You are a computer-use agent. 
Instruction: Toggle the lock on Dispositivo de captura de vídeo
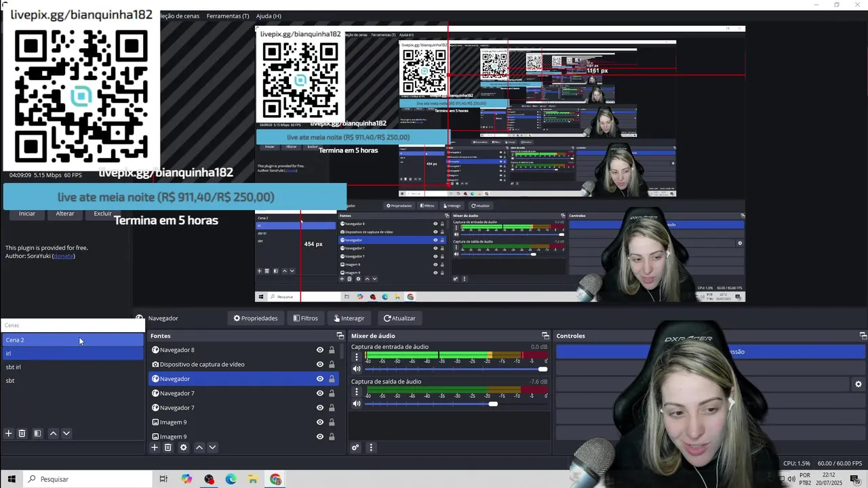tap(332, 364)
